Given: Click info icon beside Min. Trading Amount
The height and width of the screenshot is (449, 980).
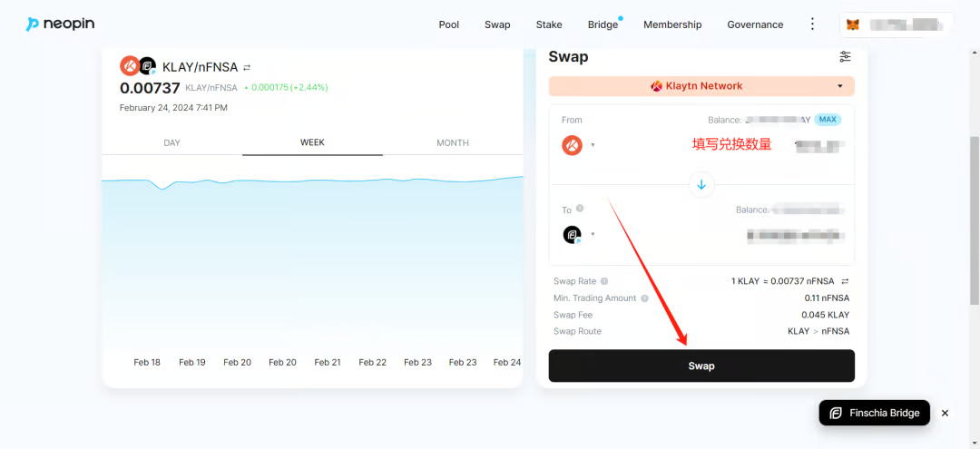Looking at the screenshot, I should point(645,298).
